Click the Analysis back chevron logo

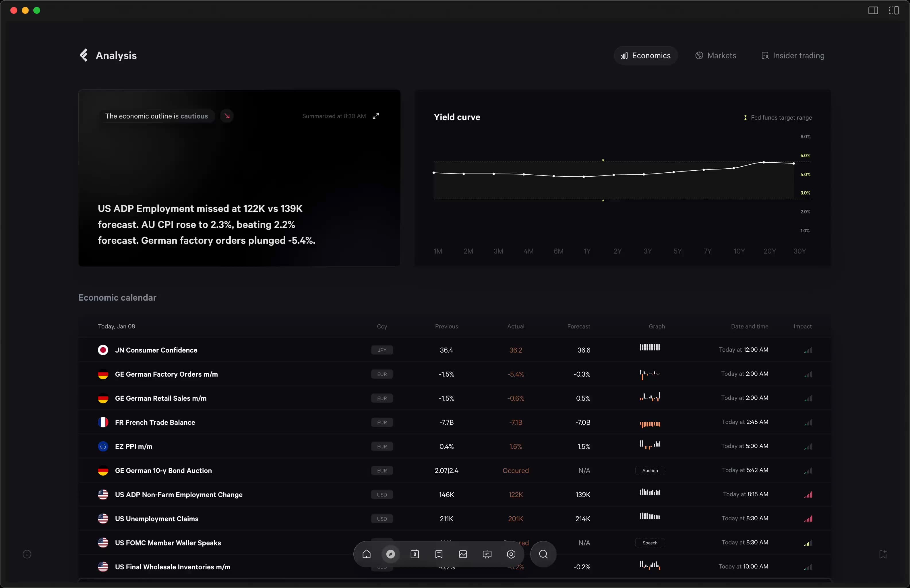(x=84, y=55)
